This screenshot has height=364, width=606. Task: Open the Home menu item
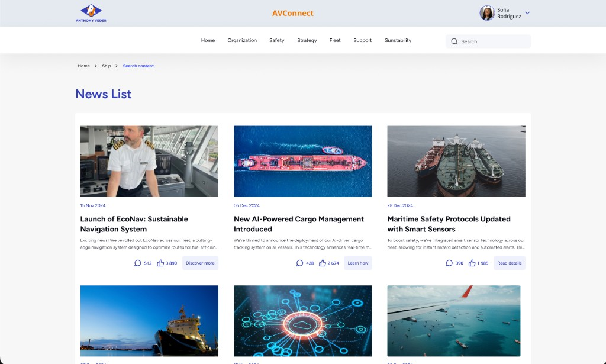208,40
